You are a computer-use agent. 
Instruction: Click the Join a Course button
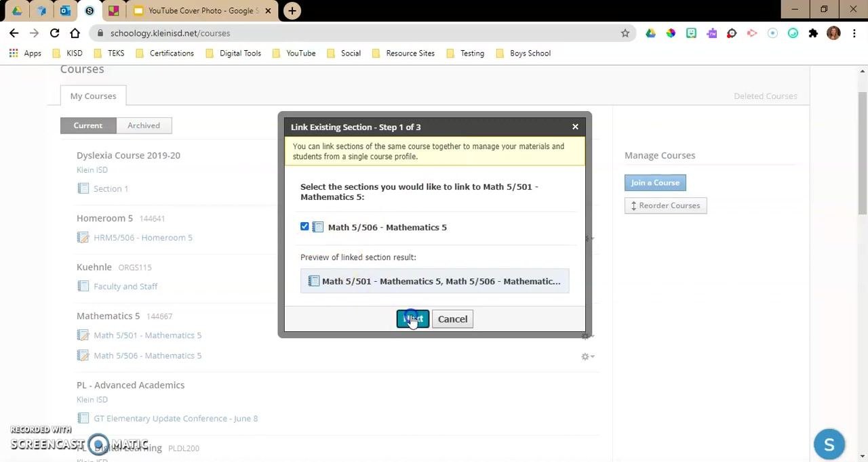point(655,183)
